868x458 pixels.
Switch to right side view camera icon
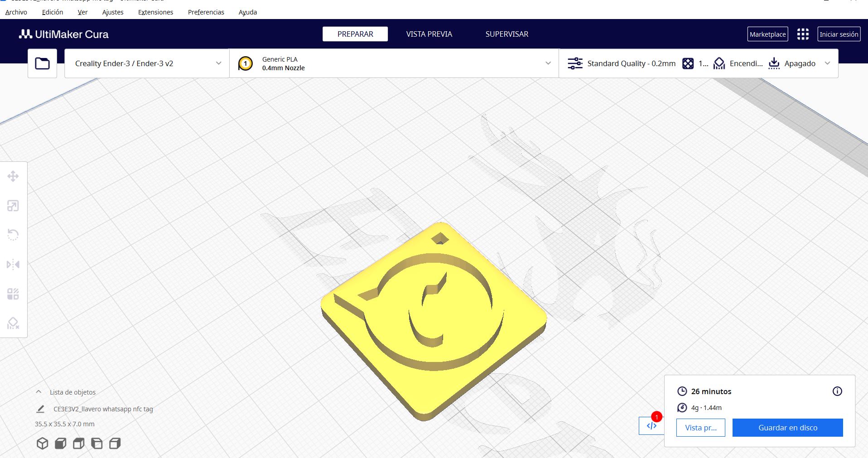point(115,443)
